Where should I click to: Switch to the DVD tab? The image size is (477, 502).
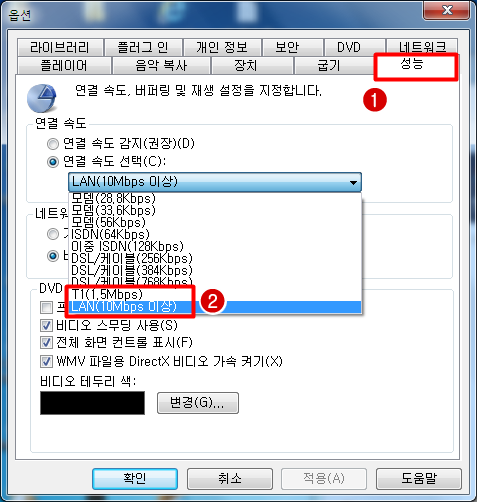(x=349, y=47)
